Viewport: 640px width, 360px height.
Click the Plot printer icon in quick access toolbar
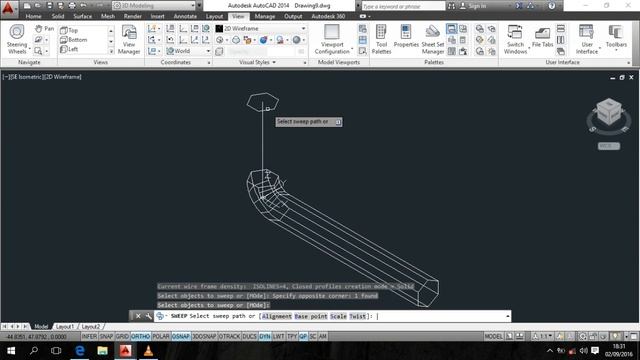tap(72, 6)
